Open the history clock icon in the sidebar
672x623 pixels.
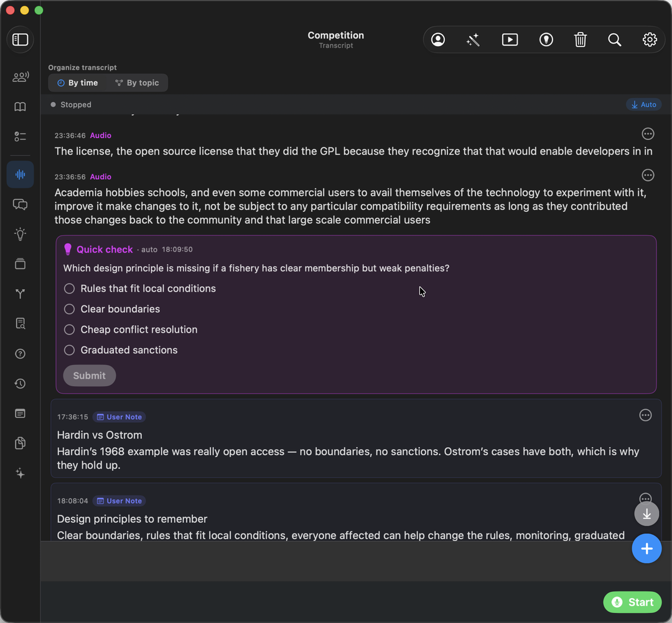point(20,384)
